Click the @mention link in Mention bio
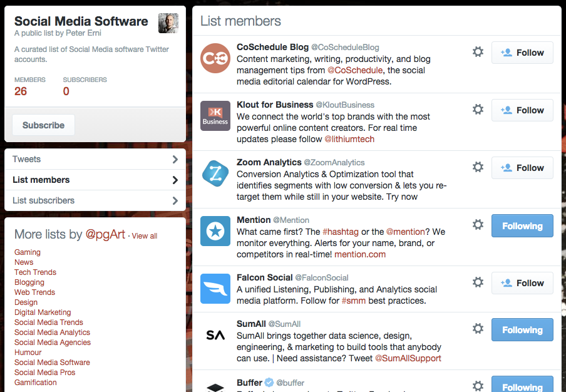The image size is (566, 392). (406, 232)
